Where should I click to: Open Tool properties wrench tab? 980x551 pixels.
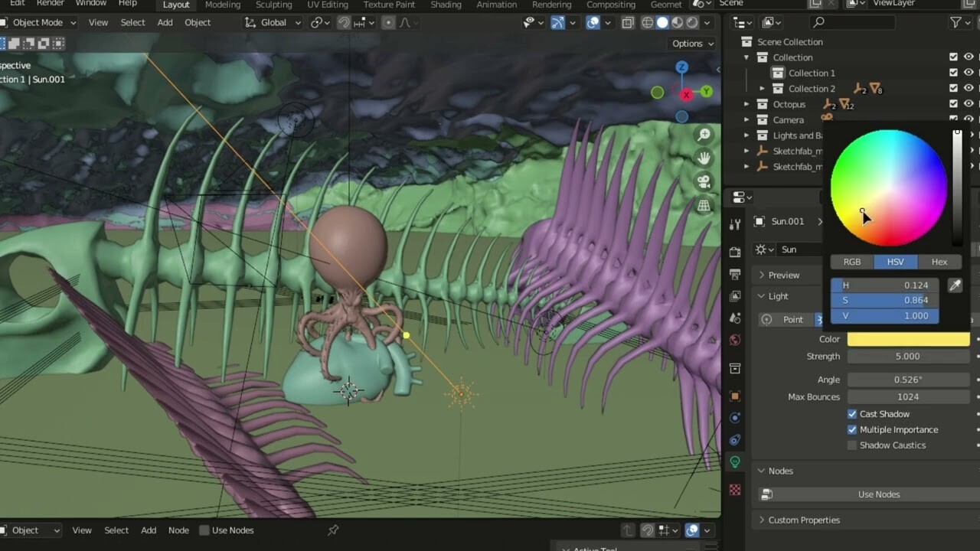(x=735, y=224)
